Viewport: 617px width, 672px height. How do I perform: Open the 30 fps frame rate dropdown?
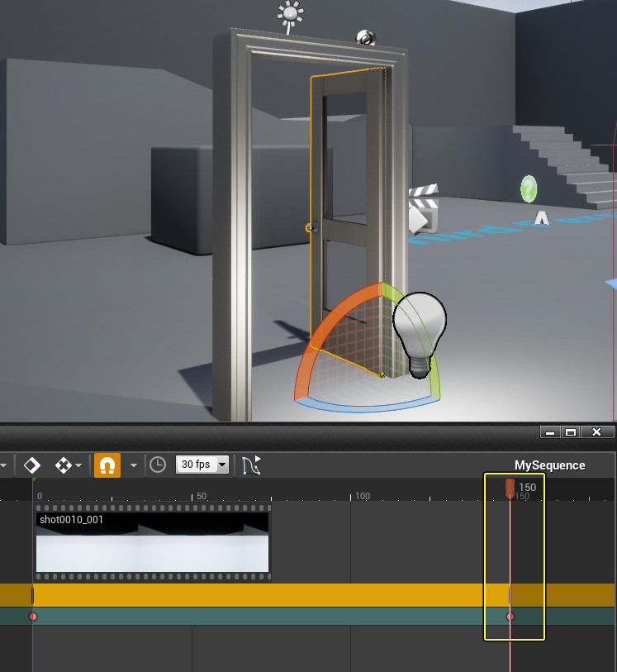pos(202,465)
